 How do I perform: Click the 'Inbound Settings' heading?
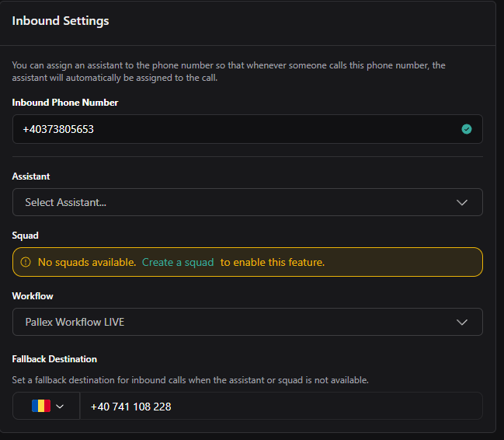tap(61, 21)
